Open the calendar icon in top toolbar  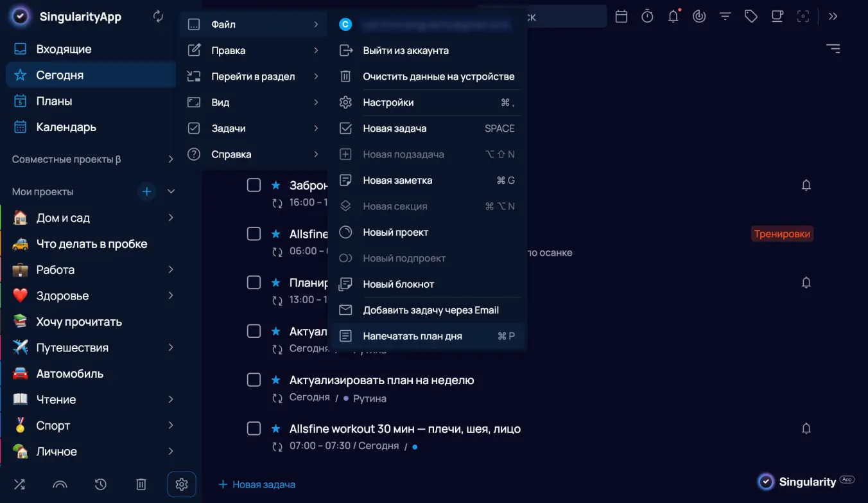pos(621,17)
